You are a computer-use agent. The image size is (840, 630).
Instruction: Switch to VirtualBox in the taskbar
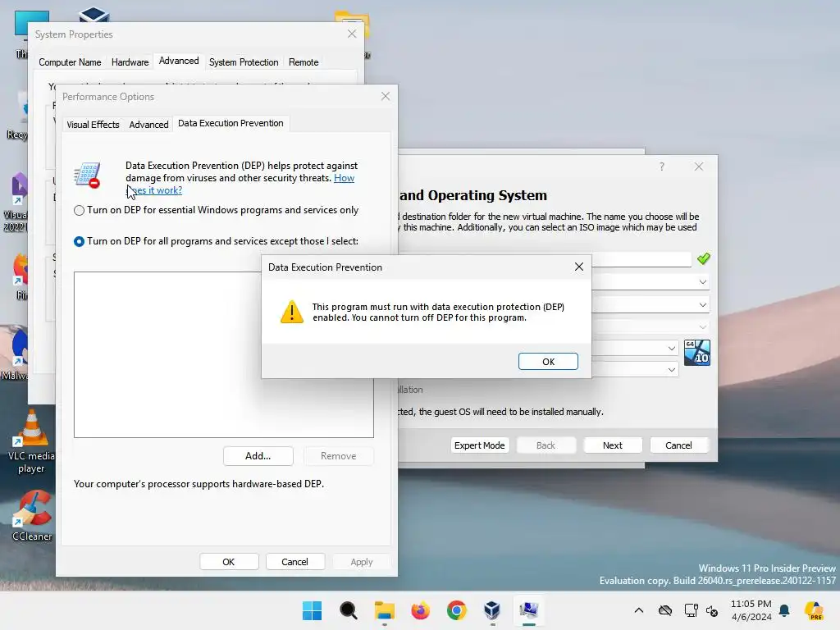pyautogui.click(x=492, y=610)
